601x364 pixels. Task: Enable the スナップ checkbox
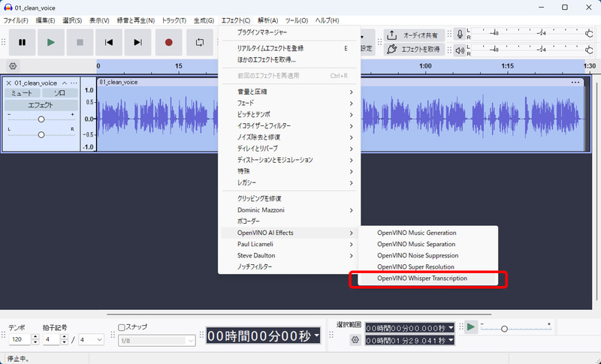tap(122, 327)
